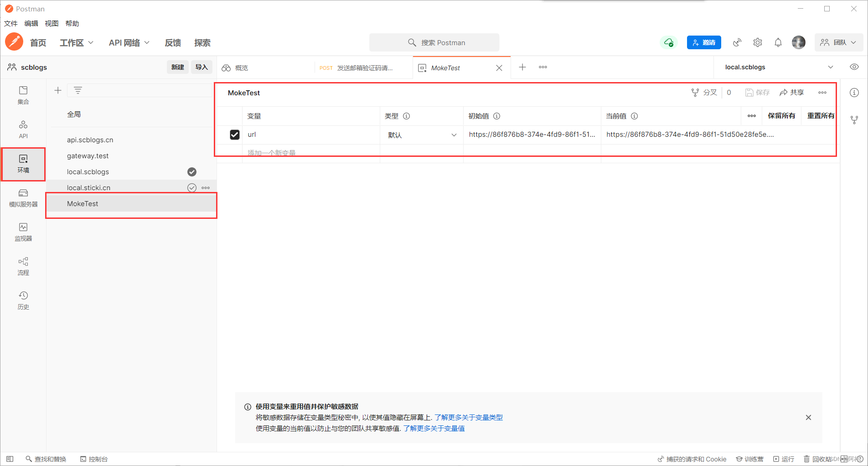Image resolution: width=868 pixels, height=466 pixels.
Task: Expand the Workspaces dropdown
Action: 76,42
